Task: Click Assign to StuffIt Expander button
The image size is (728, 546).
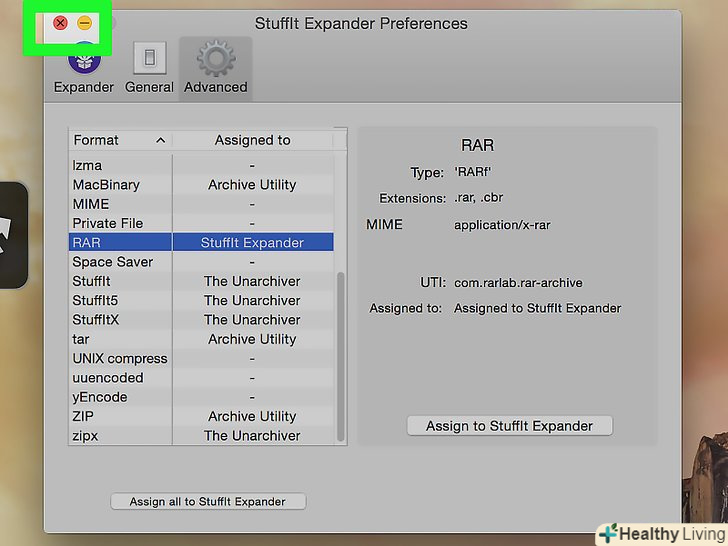Action: pyautogui.click(x=509, y=426)
